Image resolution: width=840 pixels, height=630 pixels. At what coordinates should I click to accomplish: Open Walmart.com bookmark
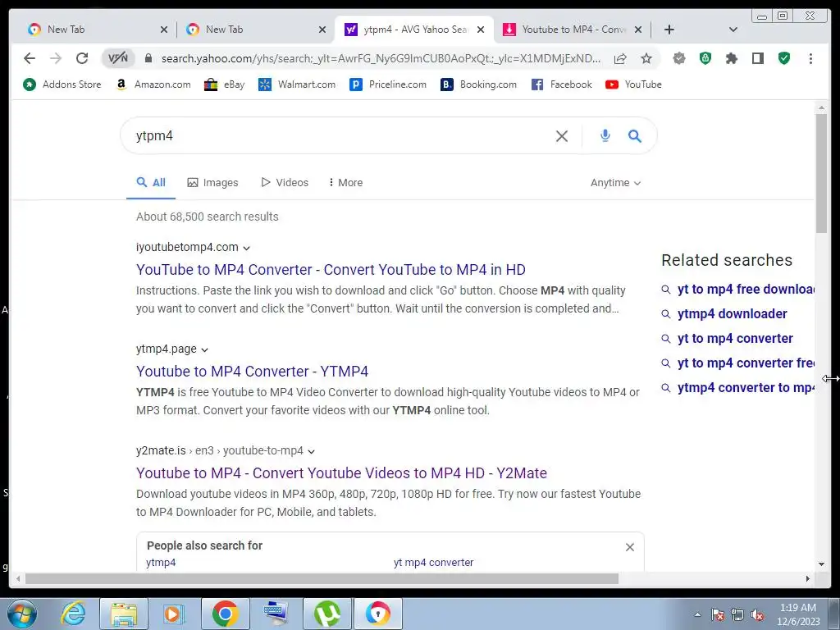pyautogui.click(x=297, y=84)
